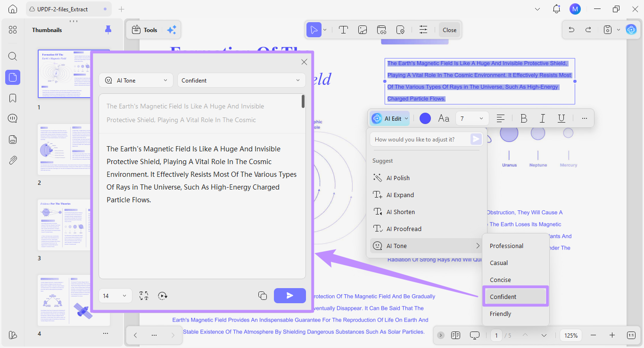Toggle bold formatting
The width and height of the screenshot is (644, 348).
(524, 118)
